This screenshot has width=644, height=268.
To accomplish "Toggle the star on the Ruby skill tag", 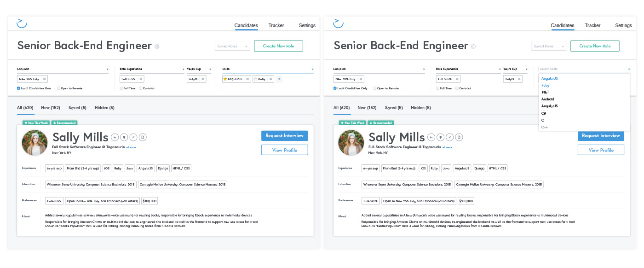I will coord(256,79).
